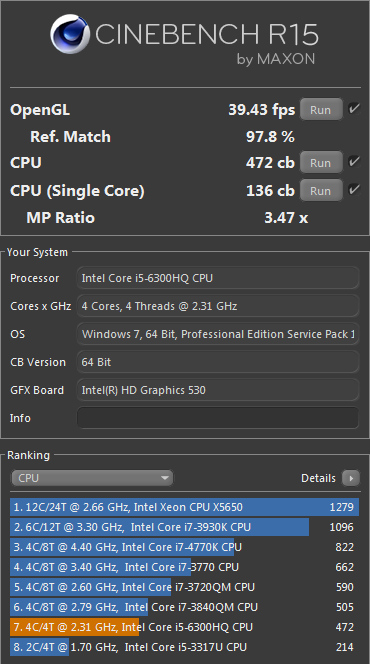Click the Details label in Ranking
This screenshot has height=664, width=370.
tap(318, 479)
